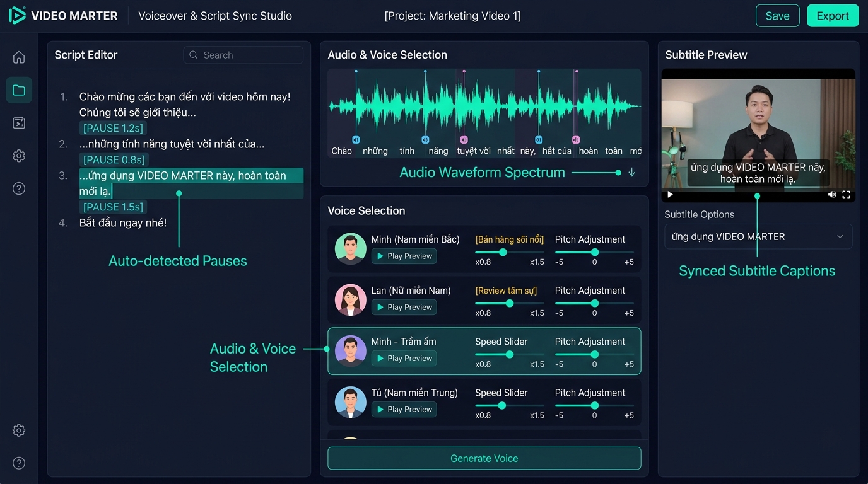Adjust Pitch slider for Minh - Trầm ấm
The width and height of the screenshot is (868, 484).
pyautogui.click(x=594, y=354)
